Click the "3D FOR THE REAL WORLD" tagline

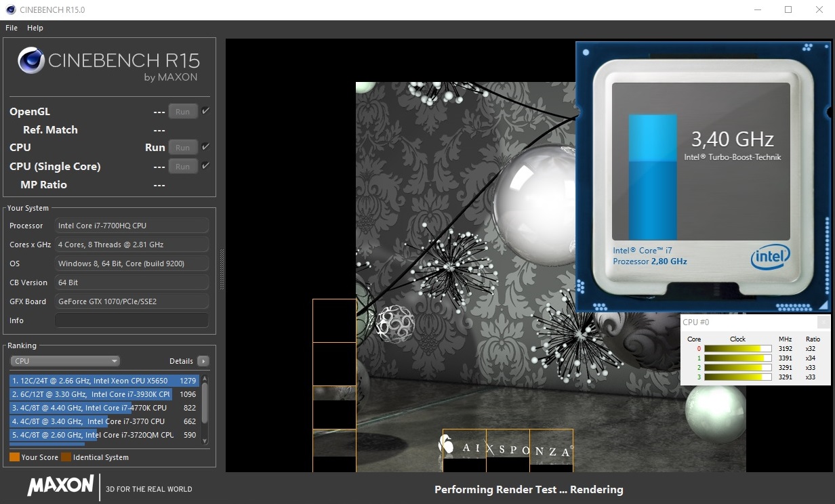pyautogui.click(x=149, y=489)
